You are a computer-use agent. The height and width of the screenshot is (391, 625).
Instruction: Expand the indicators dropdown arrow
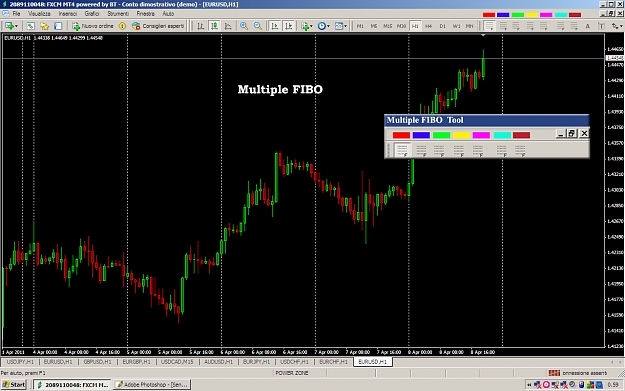coord(311,26)
